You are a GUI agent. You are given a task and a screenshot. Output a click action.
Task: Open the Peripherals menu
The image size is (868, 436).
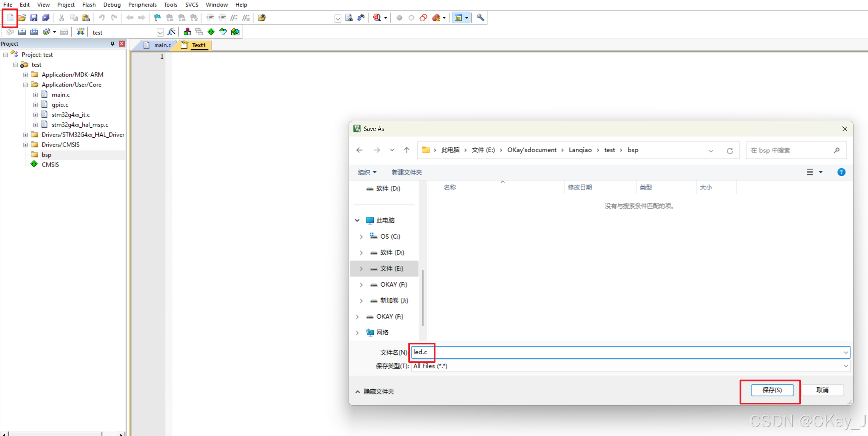(142, 5)
